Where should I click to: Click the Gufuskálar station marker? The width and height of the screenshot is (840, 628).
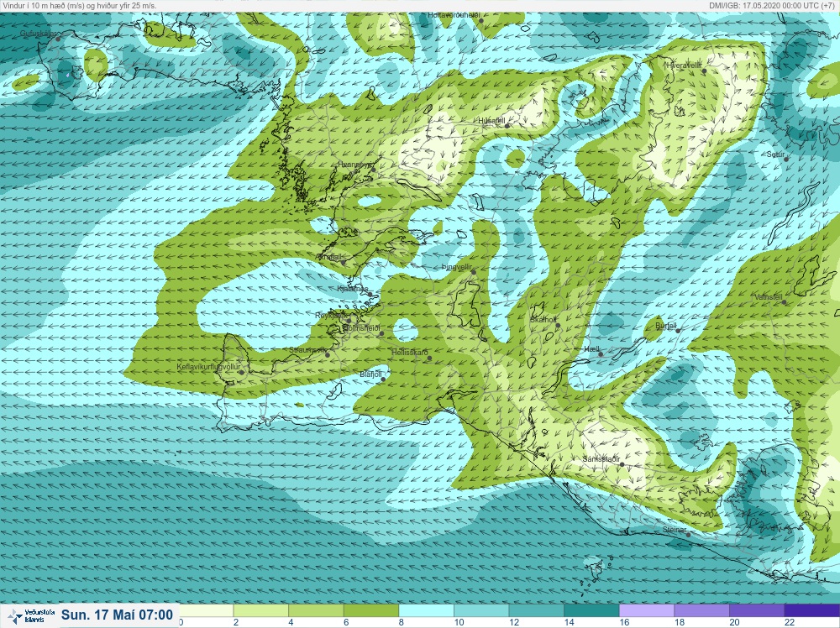(58, 39)
